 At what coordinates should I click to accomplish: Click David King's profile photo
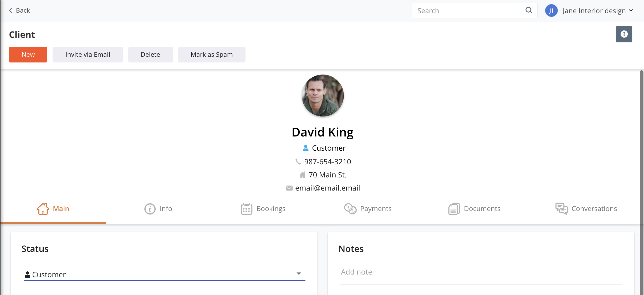click(x=323, y=95)
